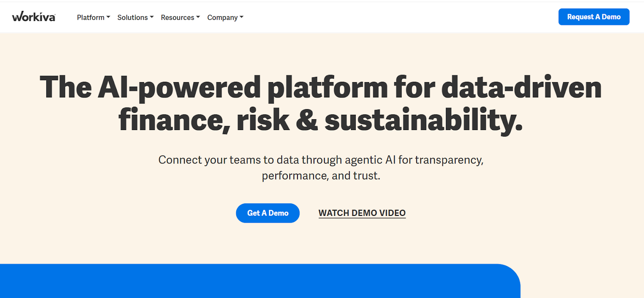Click the 'performance, and trust.' text

pos(321,176)
